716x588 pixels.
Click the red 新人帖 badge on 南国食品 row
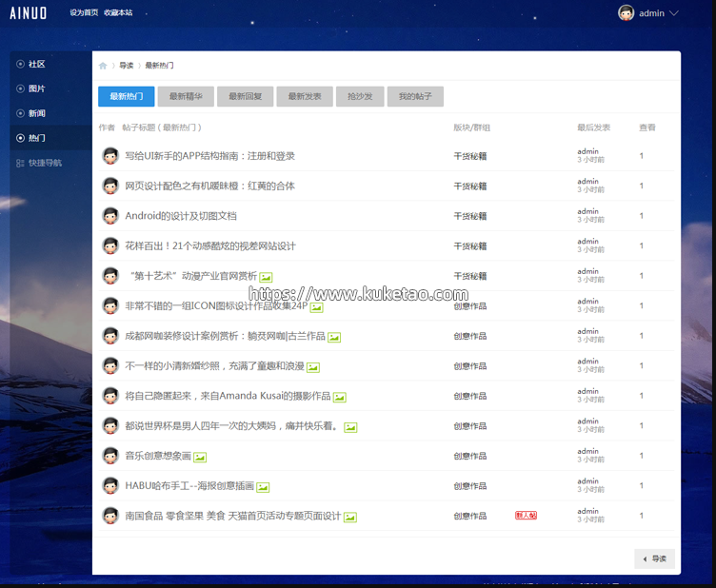tap(526, 516)
